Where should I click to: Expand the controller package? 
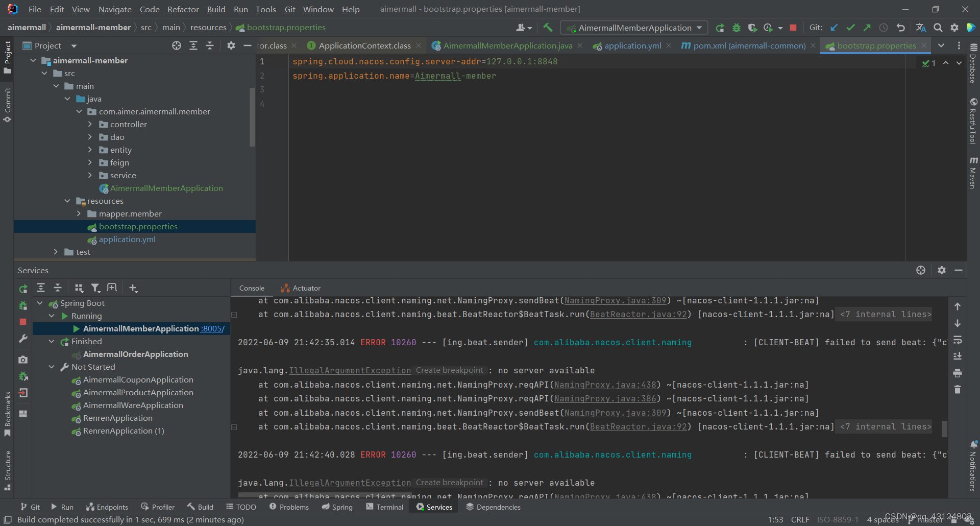click(90, 124)
